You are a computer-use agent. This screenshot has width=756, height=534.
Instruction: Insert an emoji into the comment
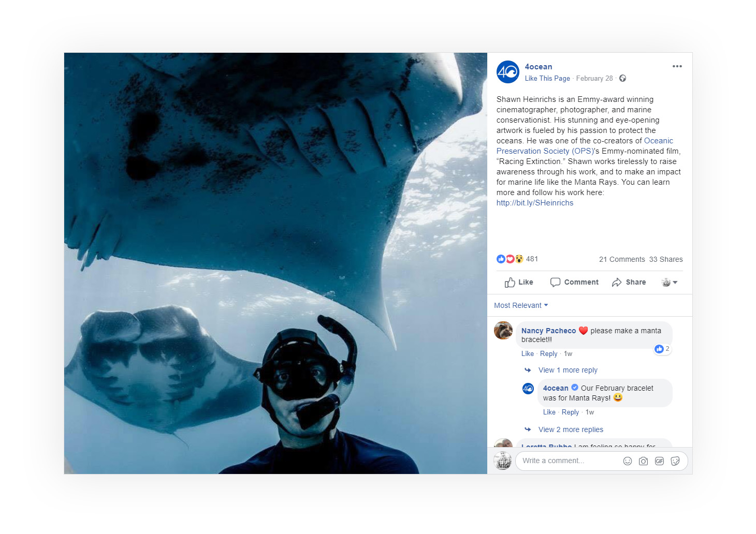tap(627, 461)
